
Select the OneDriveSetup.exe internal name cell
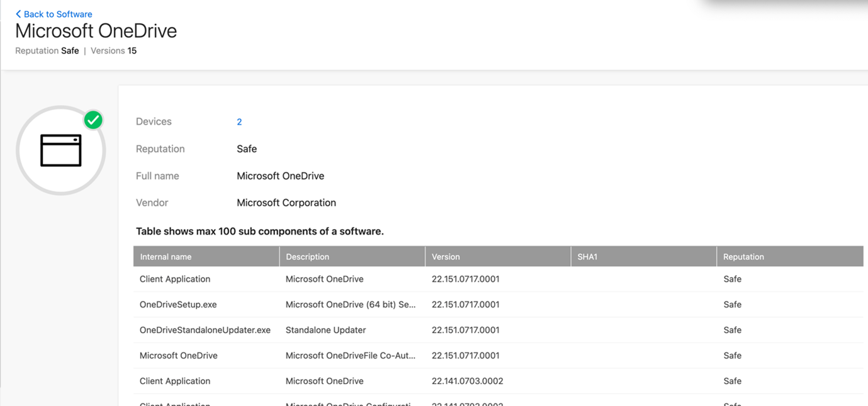click(x=178, y=305)
